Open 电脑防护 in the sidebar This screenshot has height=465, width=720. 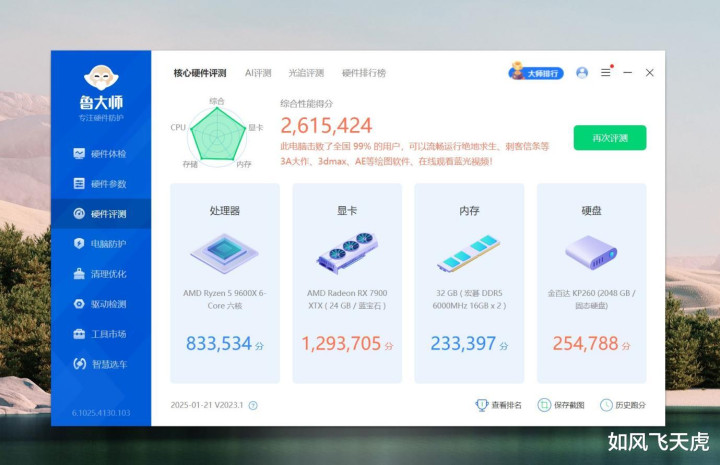101,244
